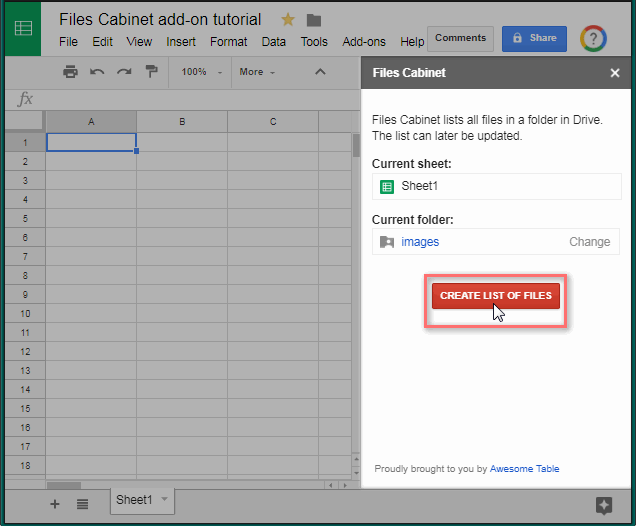Open the Format menu
Screen dimensions: 636x526
(228, 42)
